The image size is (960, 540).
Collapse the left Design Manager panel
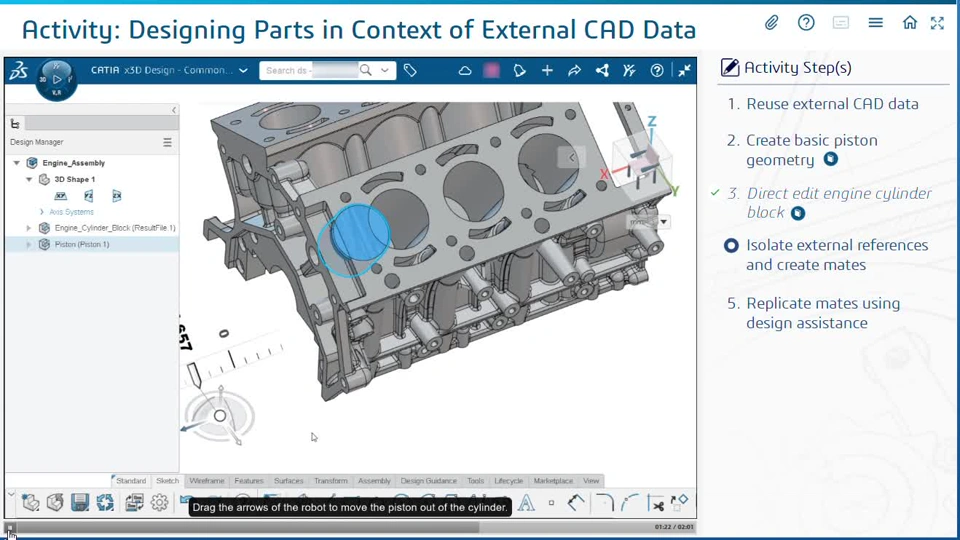[x=174, y=110]
